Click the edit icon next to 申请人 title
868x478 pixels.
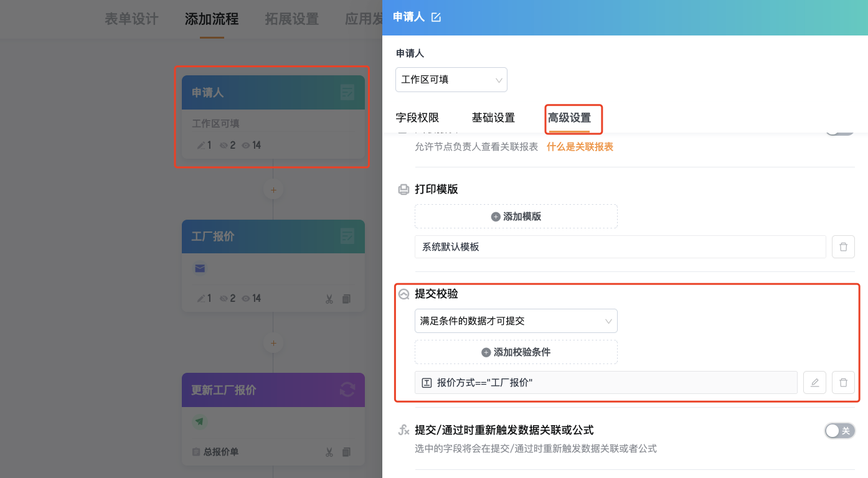pos(436,17)
